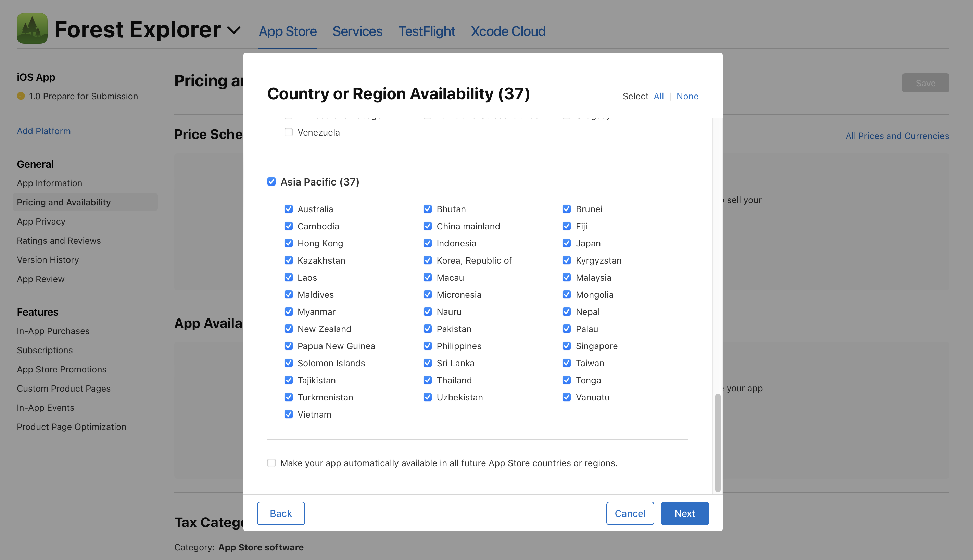This screenshot has width=973, height=560.
Task: Click the Cancel button
Action: (630, 513)
